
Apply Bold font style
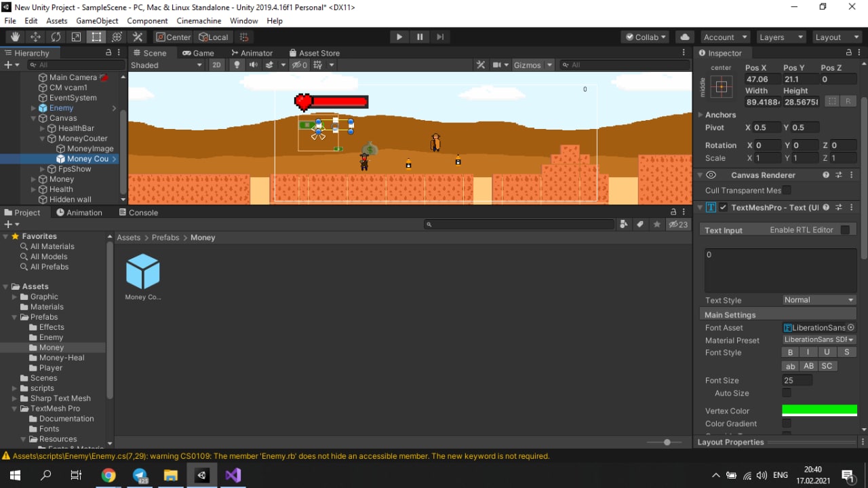pos(790,352)
